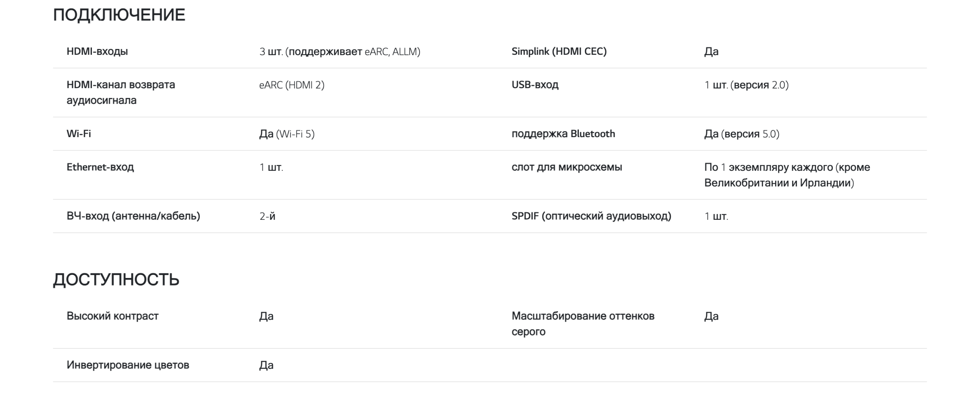Click the Ethernet-вход spec label
This screenshot has width=980, height=394.
point(100,167)
